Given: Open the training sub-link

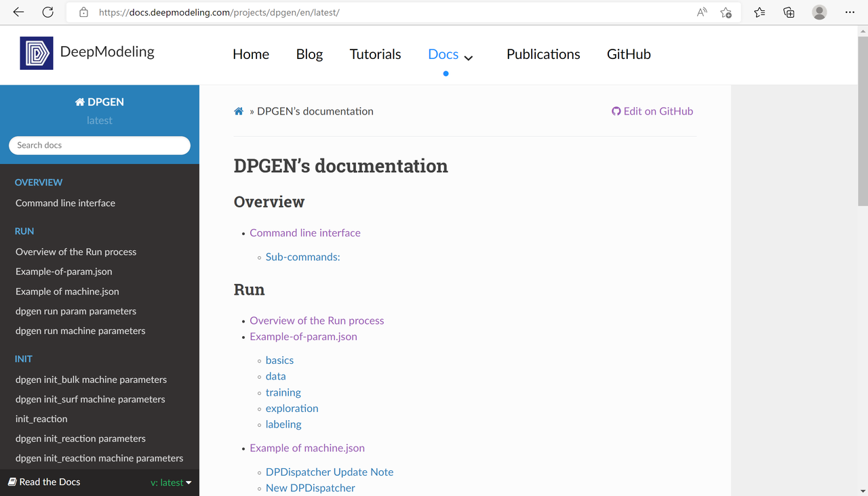Looking at the screenshot, I should coord(283,392).
